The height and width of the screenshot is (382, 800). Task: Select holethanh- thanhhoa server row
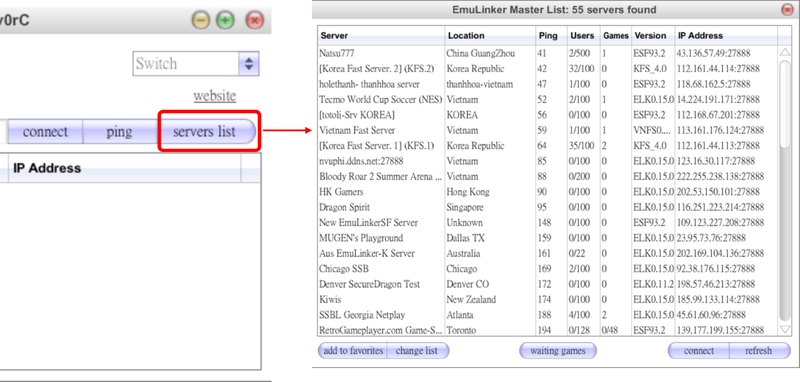click(547, 84)
